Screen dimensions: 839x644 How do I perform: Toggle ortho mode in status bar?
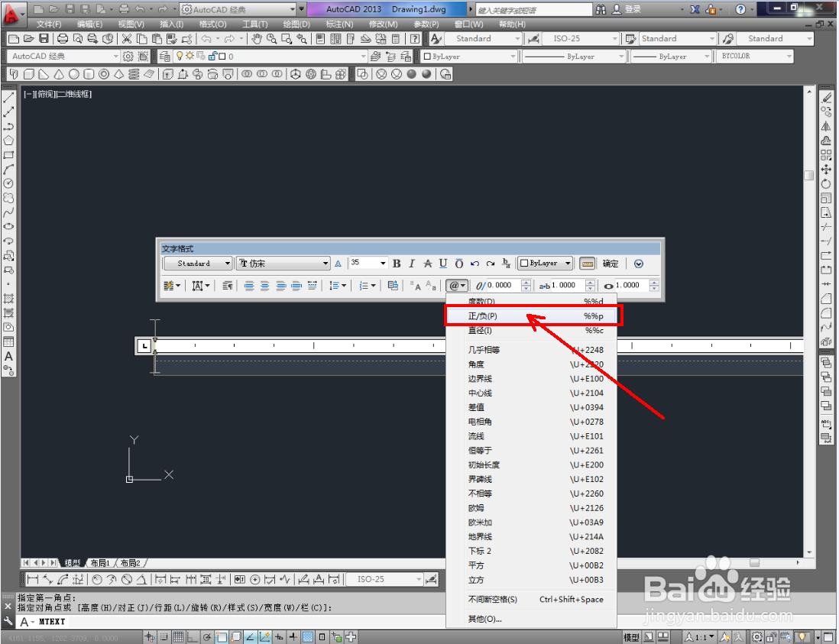click(x=192, y=637)
